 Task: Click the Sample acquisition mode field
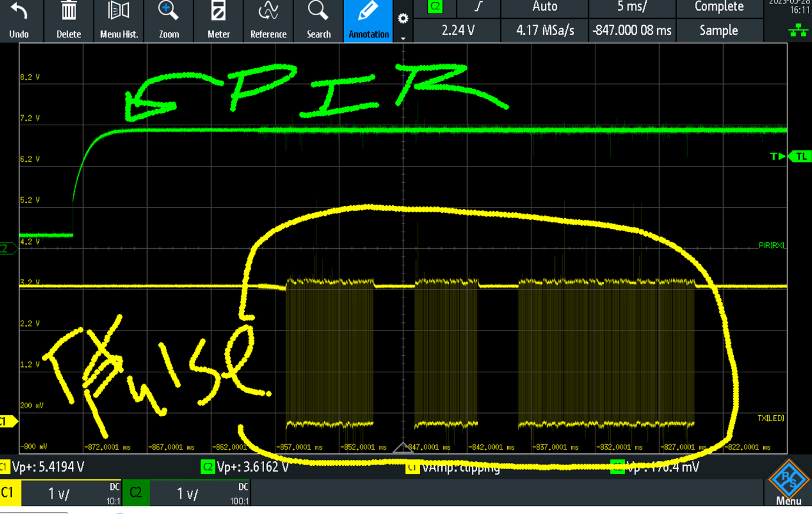click(x=720, y=30)
